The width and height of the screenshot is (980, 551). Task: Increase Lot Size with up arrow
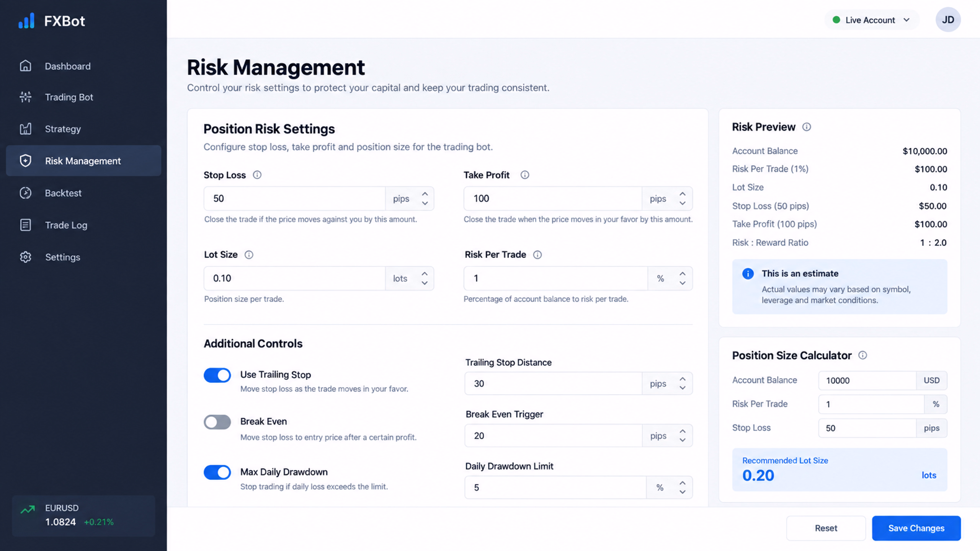point(425,274)
